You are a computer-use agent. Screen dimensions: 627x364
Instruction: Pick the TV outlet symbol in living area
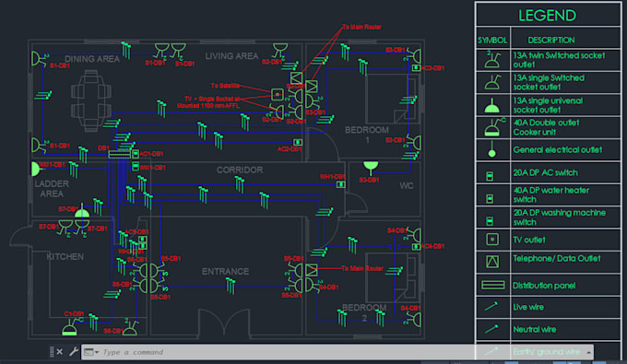click(278, 94)
